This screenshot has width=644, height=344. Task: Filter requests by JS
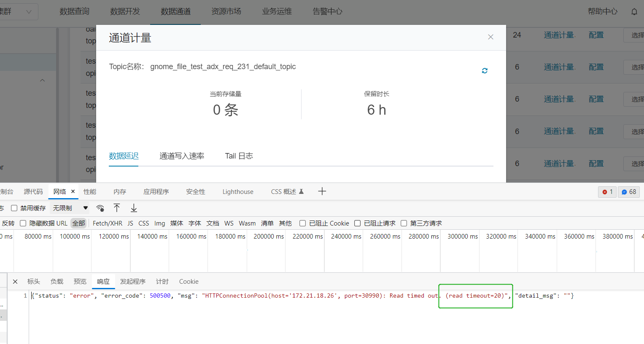(130, 223)
